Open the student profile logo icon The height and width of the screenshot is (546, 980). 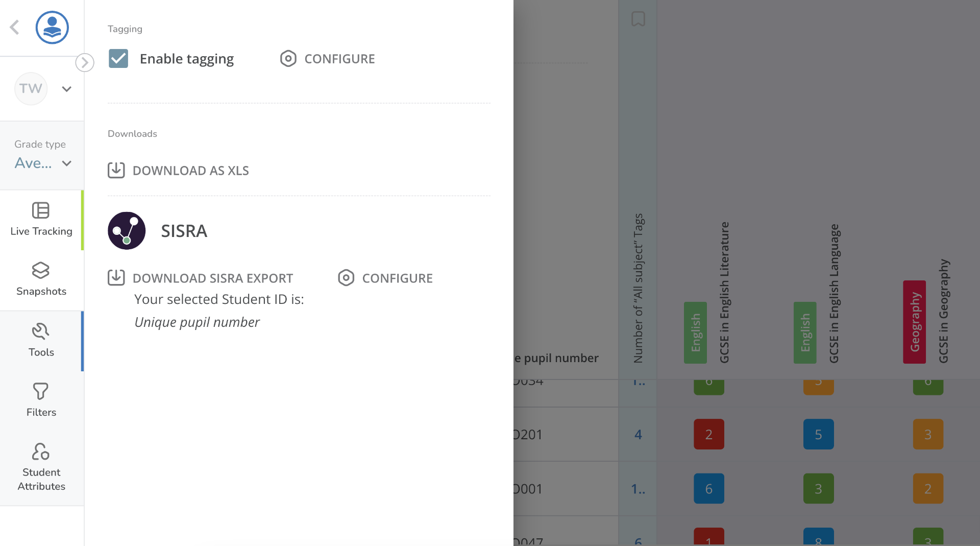coord(52,28)
